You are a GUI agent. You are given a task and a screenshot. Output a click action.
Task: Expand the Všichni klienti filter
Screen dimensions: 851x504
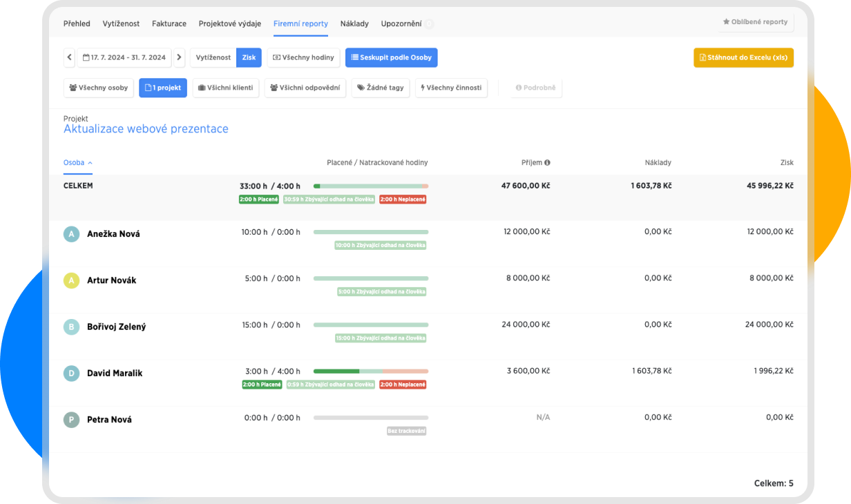pos(226,88)
